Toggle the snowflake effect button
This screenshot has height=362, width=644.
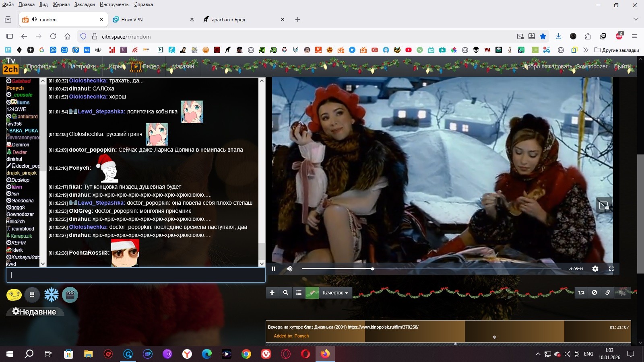51,295
